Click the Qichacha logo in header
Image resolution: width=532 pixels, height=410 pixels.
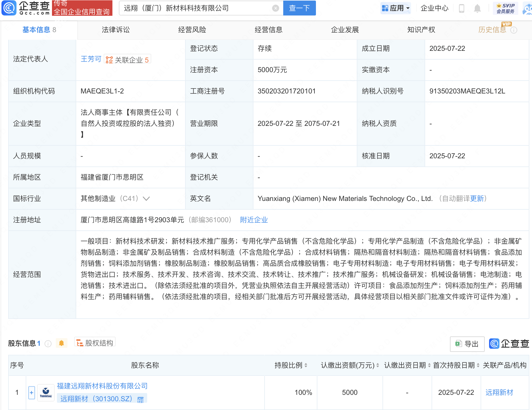[x=26, y=8]
